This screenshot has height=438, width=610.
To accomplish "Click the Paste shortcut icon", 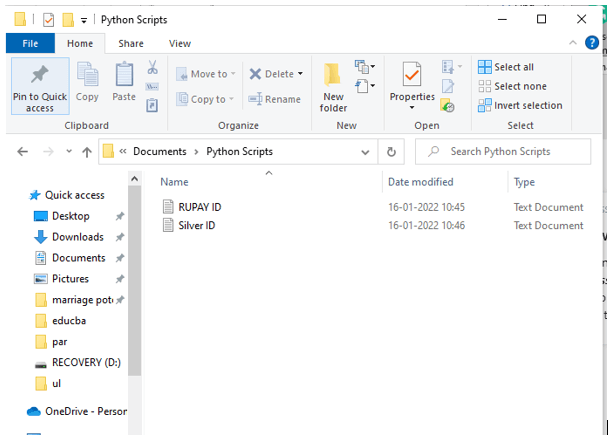I will tap(152, 105).
